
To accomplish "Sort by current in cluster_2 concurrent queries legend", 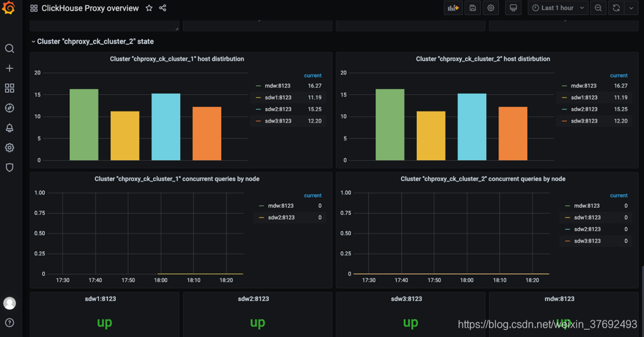I will point(618,195).
